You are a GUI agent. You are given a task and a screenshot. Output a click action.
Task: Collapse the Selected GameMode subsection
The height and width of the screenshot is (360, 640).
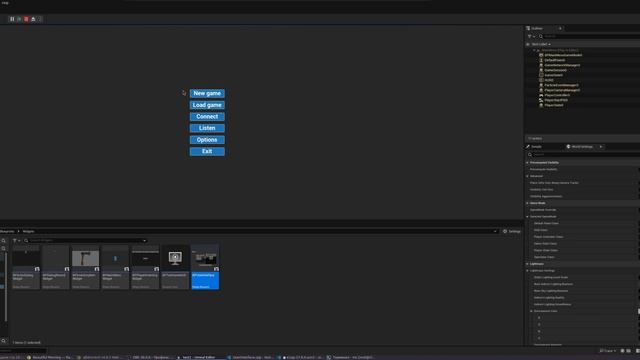click(527, 216)
